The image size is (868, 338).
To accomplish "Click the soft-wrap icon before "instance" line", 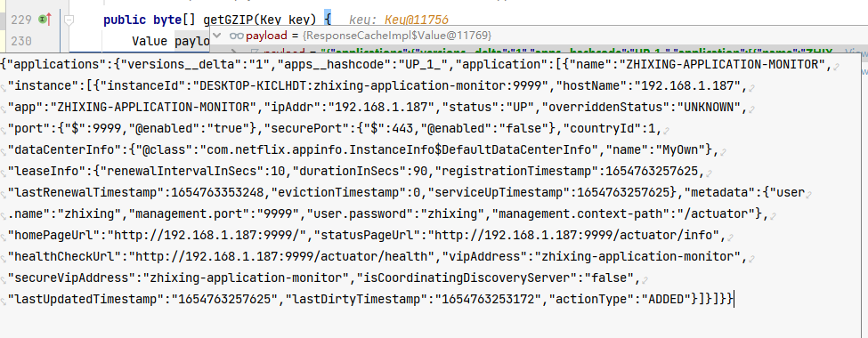I will coord(4,87).
